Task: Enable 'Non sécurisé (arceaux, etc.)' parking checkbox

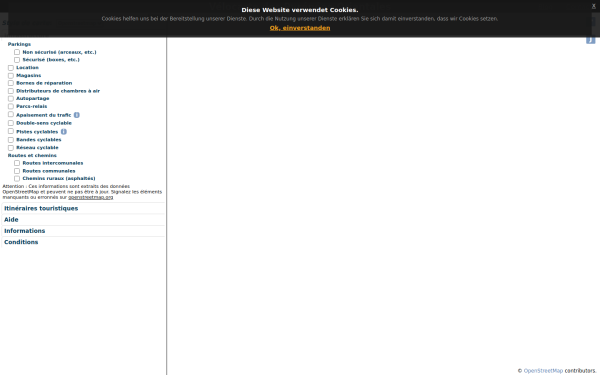Action: [17, 52]
